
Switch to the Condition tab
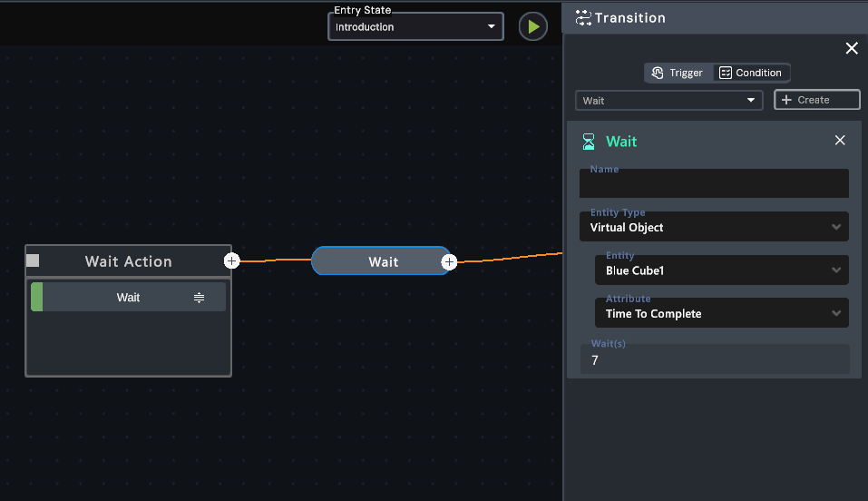pos(751,73)
